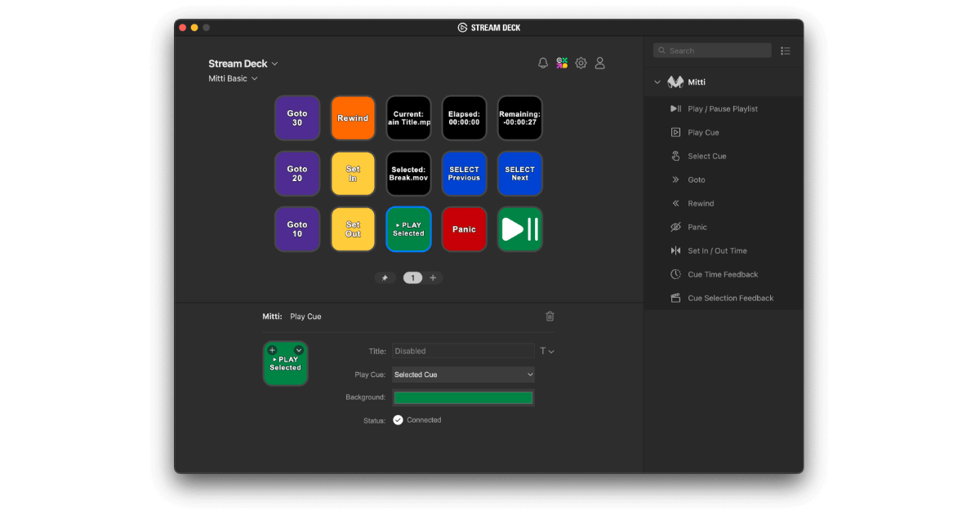980x514 pixels.
Task: Select the orange Rewind key
Action: point(353,118)
